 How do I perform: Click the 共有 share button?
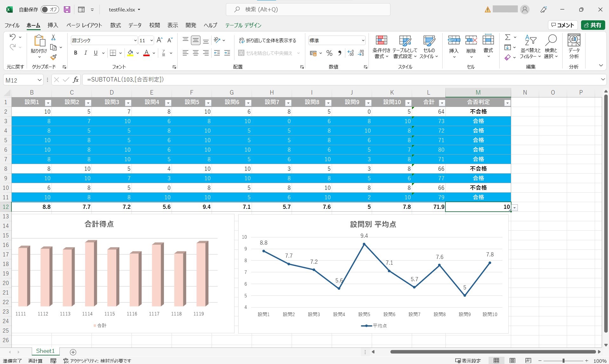593,25
